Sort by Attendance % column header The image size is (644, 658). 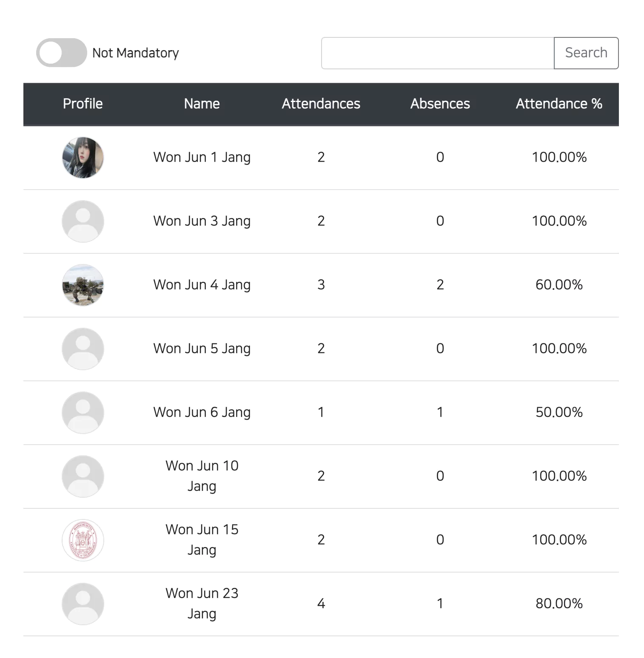pyautogui.click(x=559, y=104)
